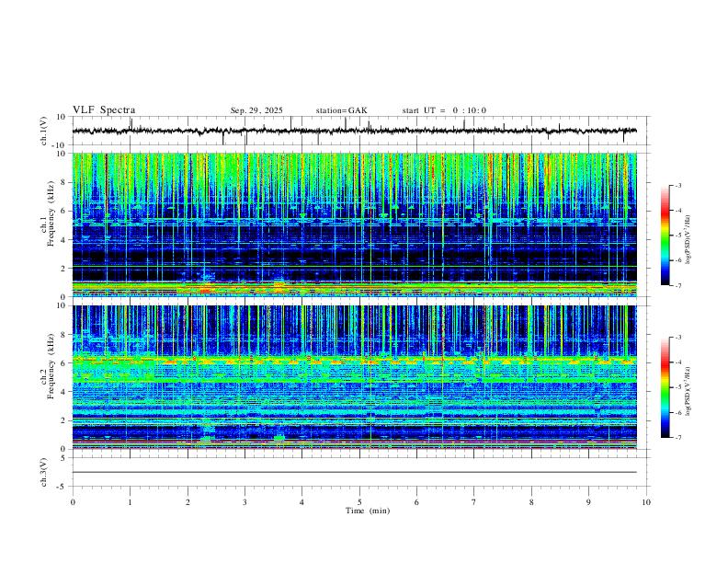Click the "VLF Spectra" title text
Screen dimensions: 728x563
[x=104, y=110]
